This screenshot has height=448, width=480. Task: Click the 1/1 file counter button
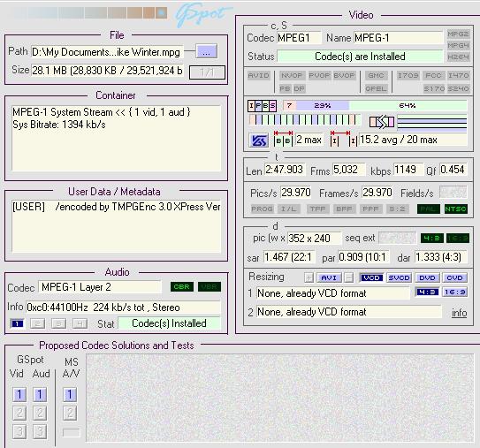[207, 72]
